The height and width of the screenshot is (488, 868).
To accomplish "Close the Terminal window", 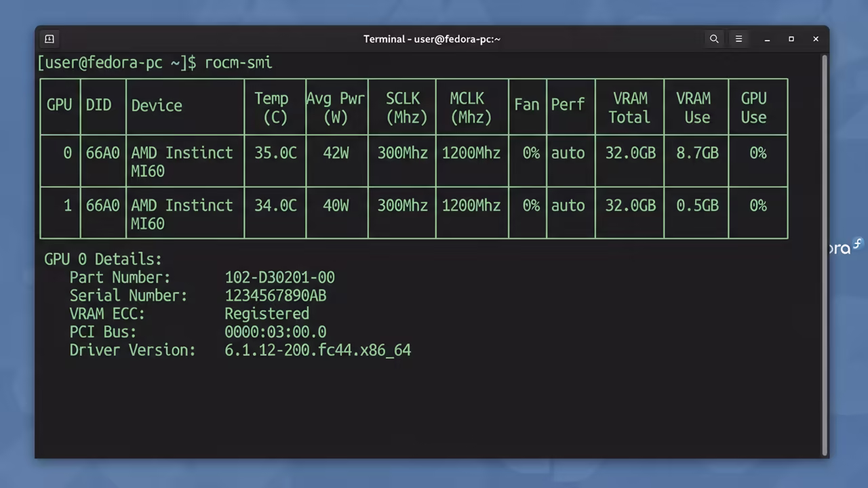I will [x=816, y=39].
